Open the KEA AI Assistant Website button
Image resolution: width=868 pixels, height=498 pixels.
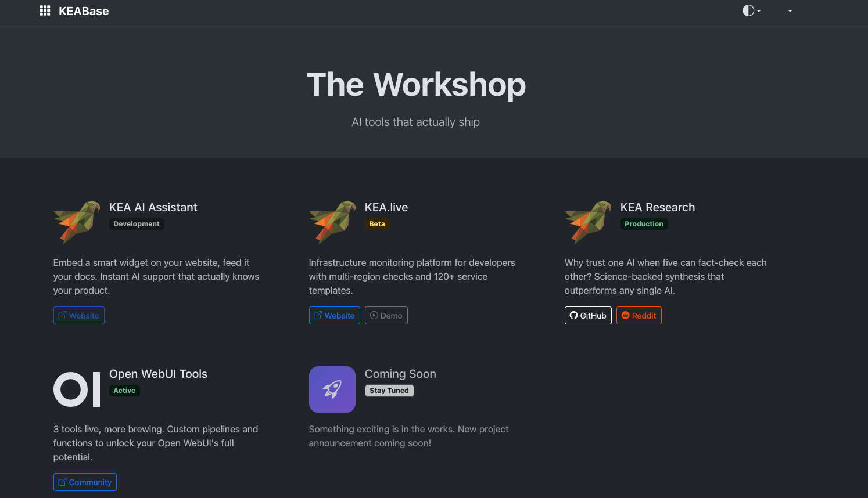pyautogui.click(x=79, y=316)
